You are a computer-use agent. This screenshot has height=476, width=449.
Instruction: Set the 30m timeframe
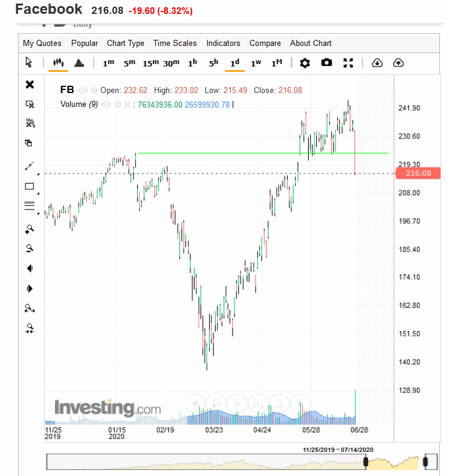pos(172,63)
